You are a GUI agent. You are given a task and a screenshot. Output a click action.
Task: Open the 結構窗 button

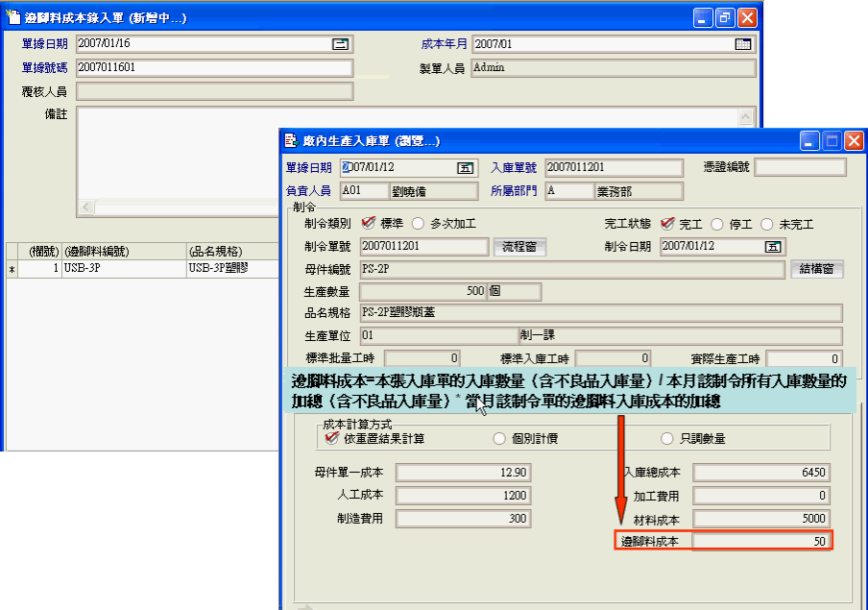[817, 269]
